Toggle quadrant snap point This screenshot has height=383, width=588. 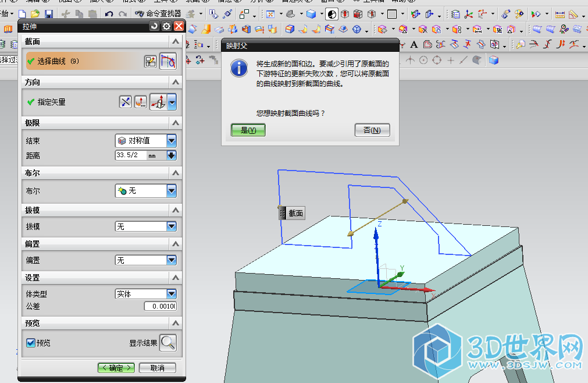tap(437, 60)
